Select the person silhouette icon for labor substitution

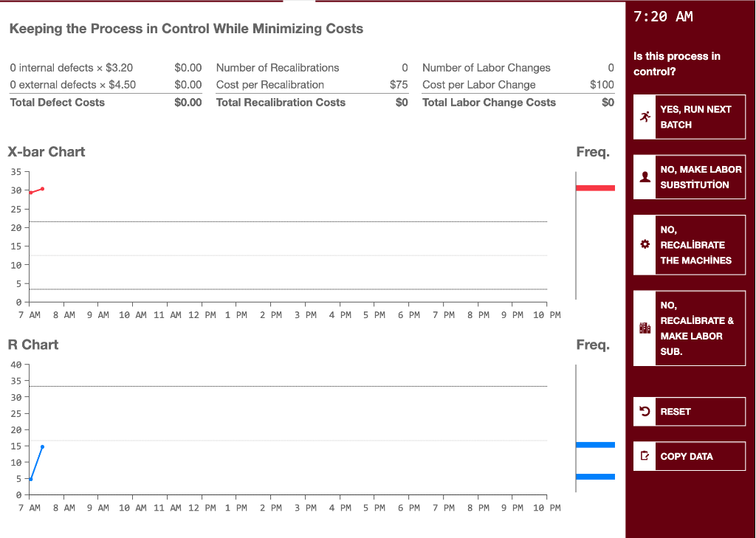[x=644, y=176]
